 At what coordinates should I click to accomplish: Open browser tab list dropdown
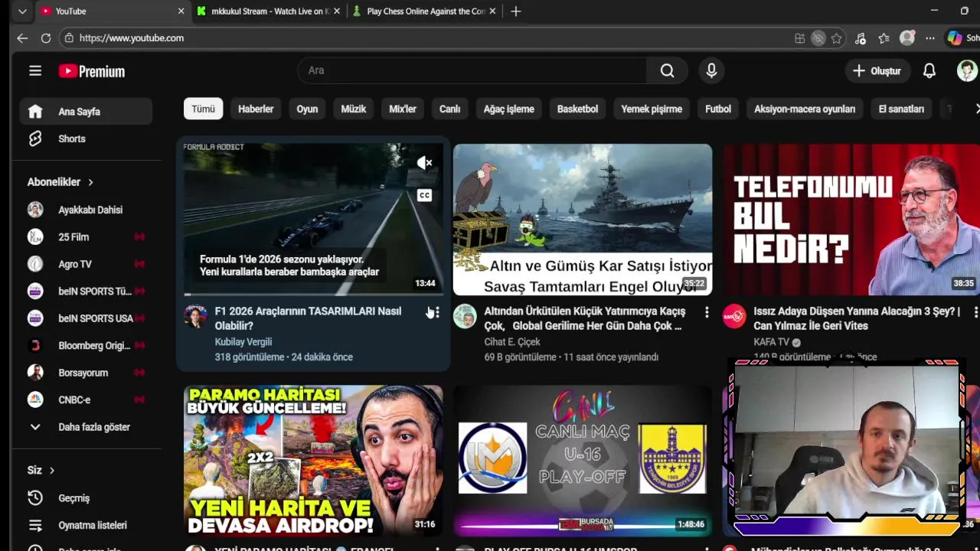[x=22, y=11]
